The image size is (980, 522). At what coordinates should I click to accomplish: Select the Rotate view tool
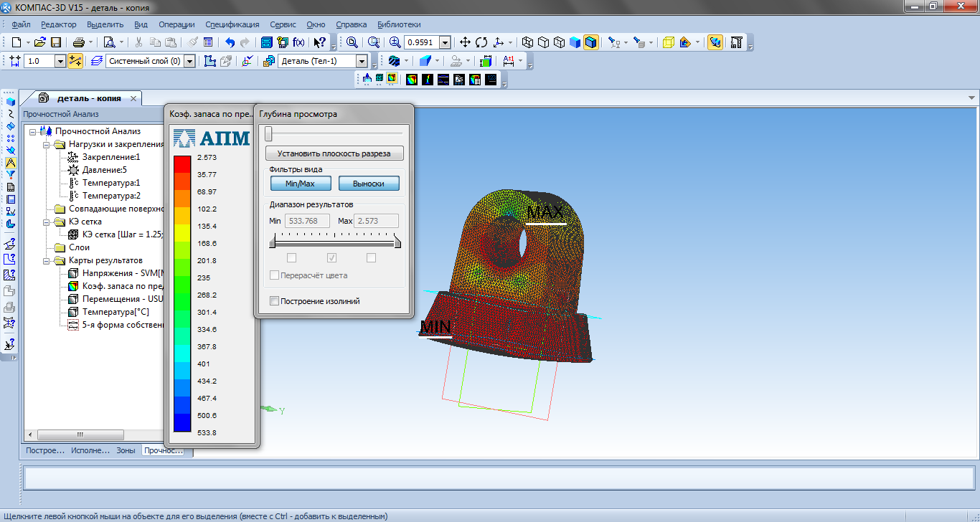(481, 42)
